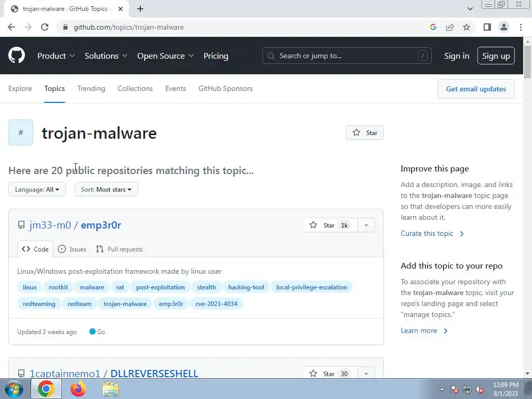Viewport: 532px width, 399px height.
Task: Open the DLLREVERSESHELL repository link
Action: pyautogui.click(x=154, y=373)
